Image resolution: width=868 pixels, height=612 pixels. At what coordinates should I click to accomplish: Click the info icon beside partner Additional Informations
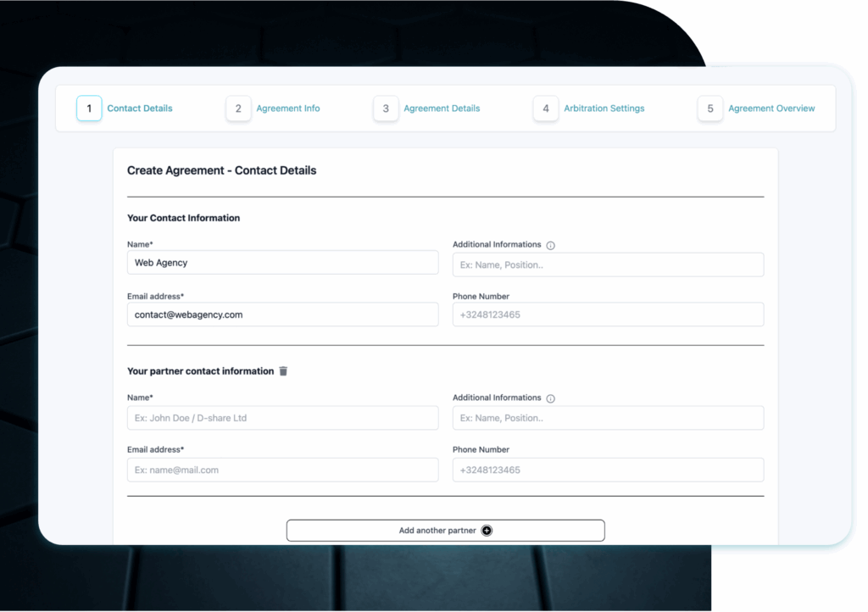[550, 398]
